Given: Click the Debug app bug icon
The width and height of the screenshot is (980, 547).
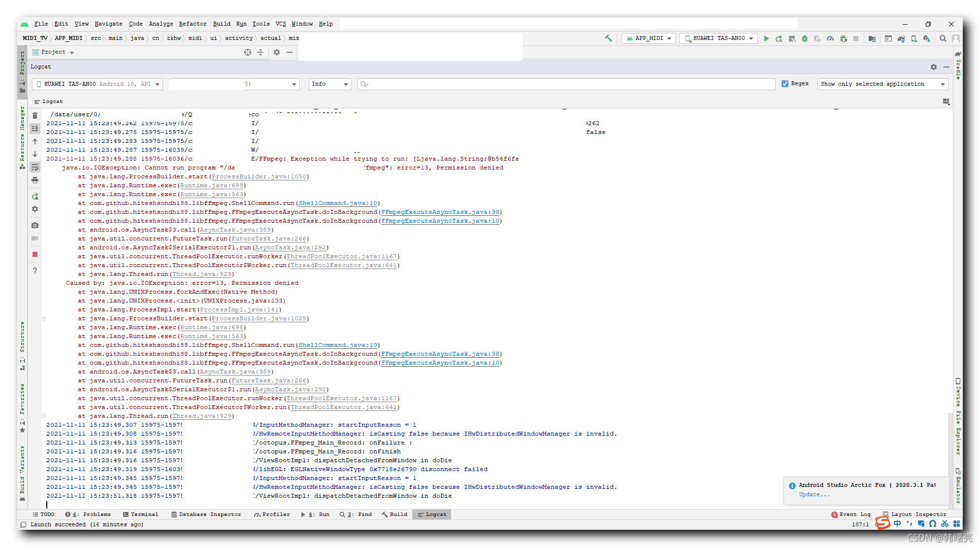Looking at the screenshot, I should [x=805, y=38].
